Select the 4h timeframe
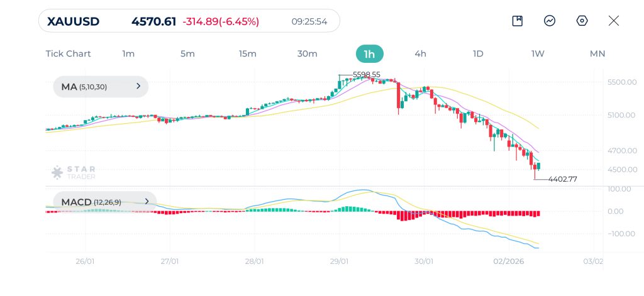 pyautogui.click(x=421, y=54)
